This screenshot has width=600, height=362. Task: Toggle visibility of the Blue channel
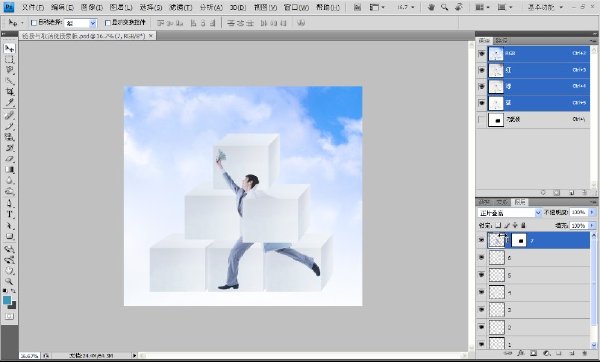tap(481, 103)
